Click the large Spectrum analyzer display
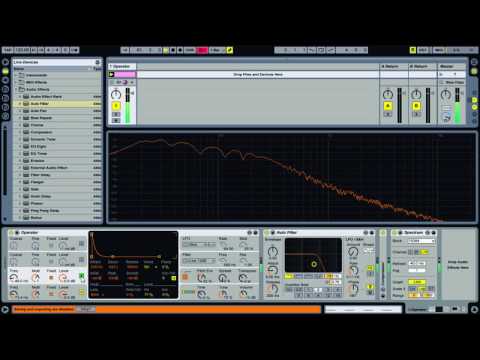The height and width of the screenshot is (360, 480). click(x=292, y=177)
